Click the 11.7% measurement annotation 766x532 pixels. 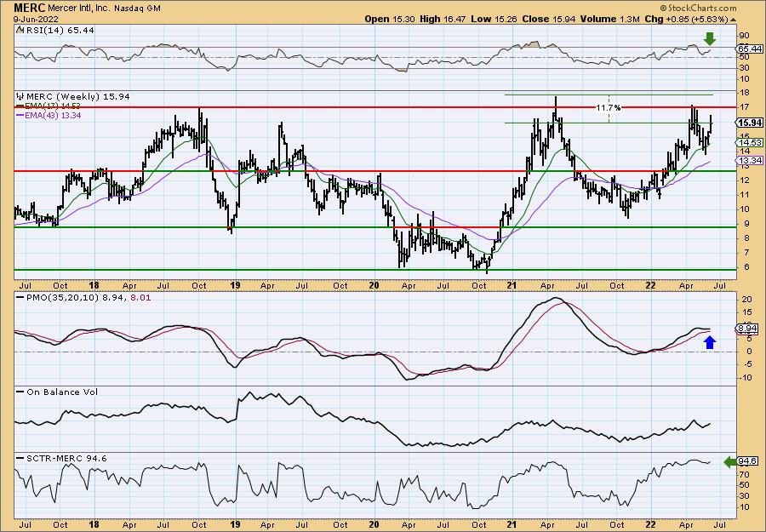click(609, 107)
